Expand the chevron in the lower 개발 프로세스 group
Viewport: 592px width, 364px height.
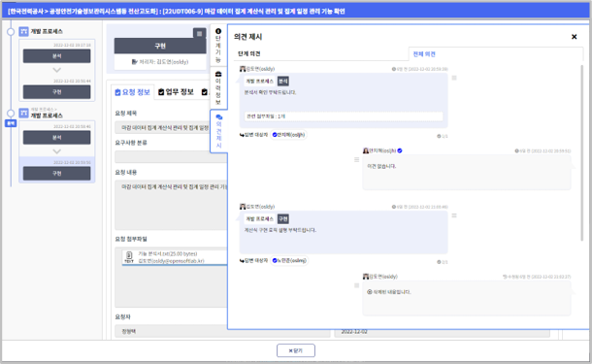56,151
